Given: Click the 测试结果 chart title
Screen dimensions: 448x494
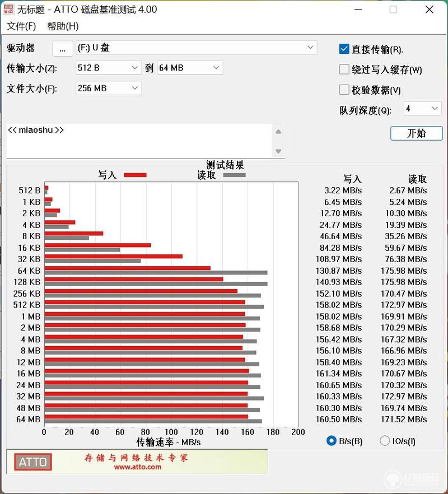Looking at the screenshot, I should point(225,165).
